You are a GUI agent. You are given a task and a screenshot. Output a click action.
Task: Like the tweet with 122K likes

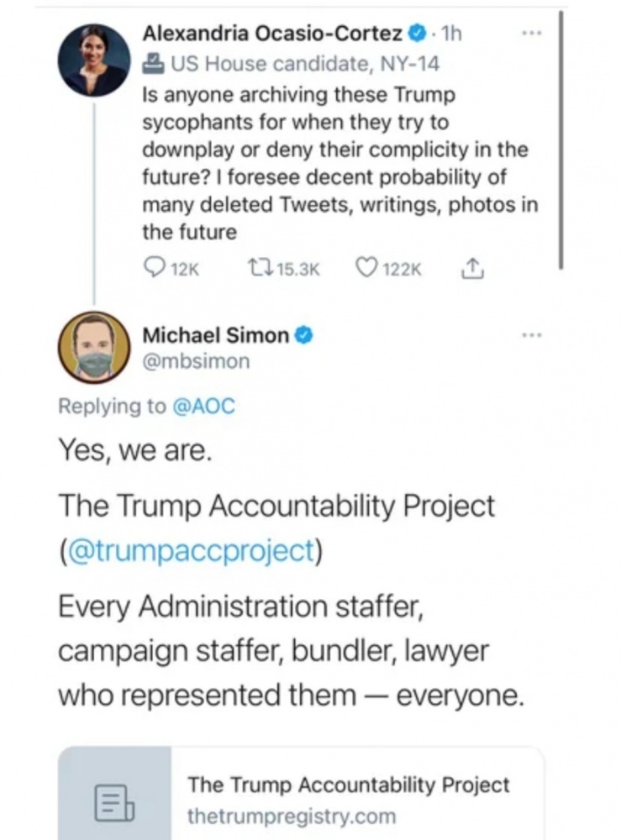(365, 268)
